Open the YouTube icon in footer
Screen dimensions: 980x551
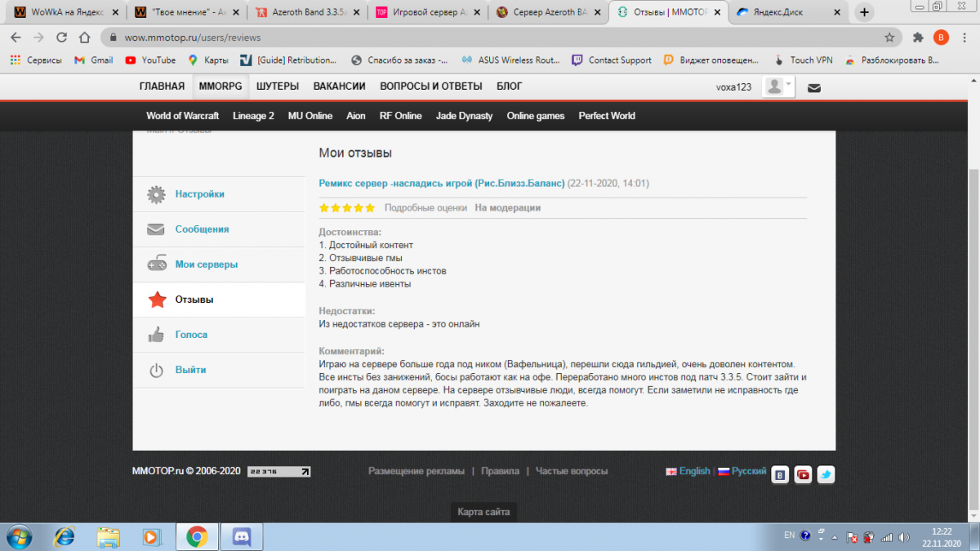pos(803,474)
